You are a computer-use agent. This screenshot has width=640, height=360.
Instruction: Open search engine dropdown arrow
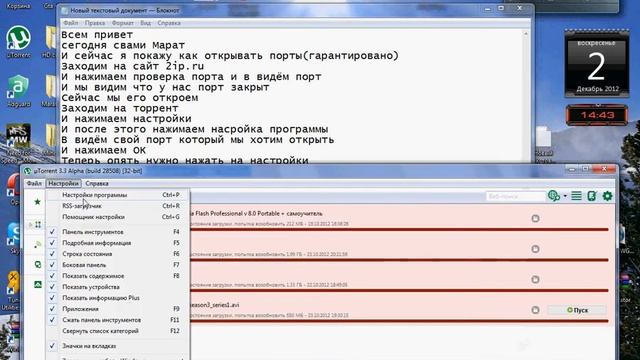click(565, 196)
